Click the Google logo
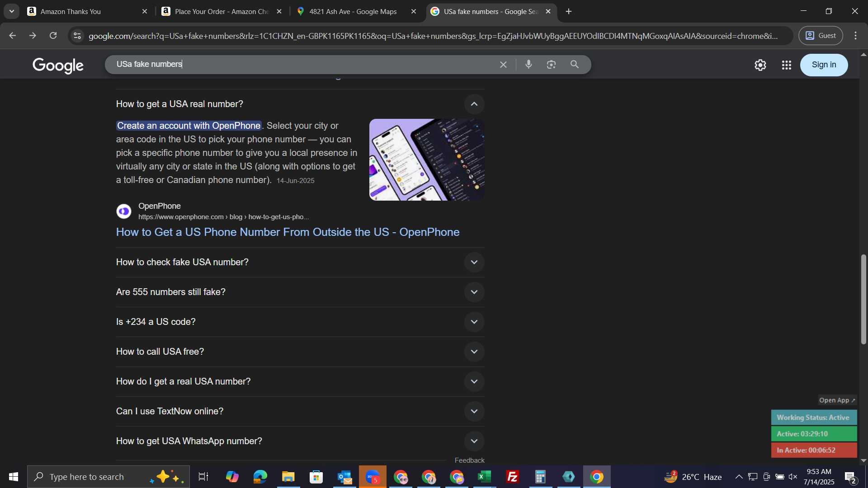This screenshot has height=488, width=868. coord(58,65)
